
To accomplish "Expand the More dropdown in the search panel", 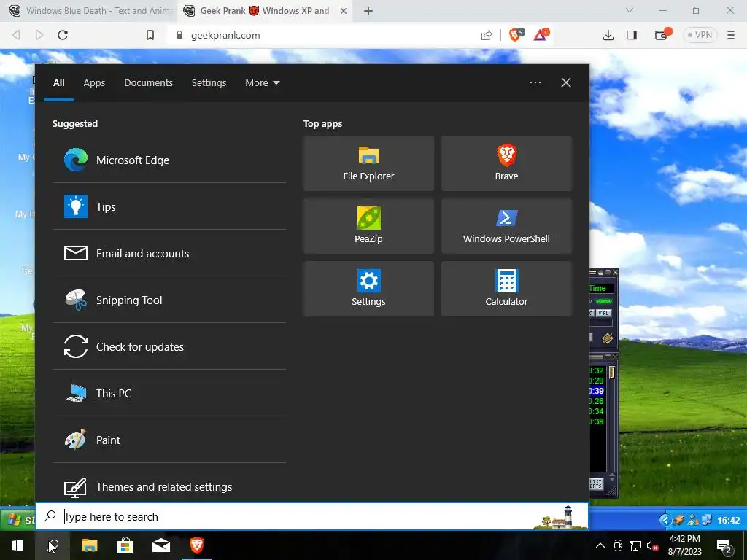I will tap(263, 83).
